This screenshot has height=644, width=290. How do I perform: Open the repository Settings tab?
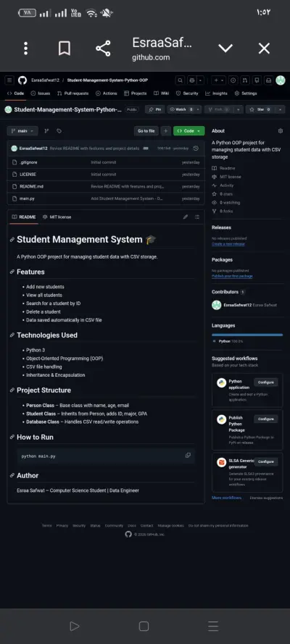pos(246,93)
